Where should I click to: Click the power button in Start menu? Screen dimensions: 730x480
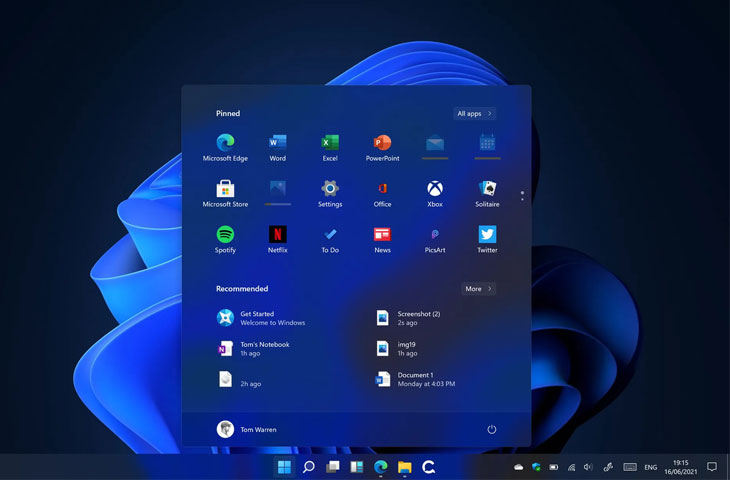click(x=492, y=429)
